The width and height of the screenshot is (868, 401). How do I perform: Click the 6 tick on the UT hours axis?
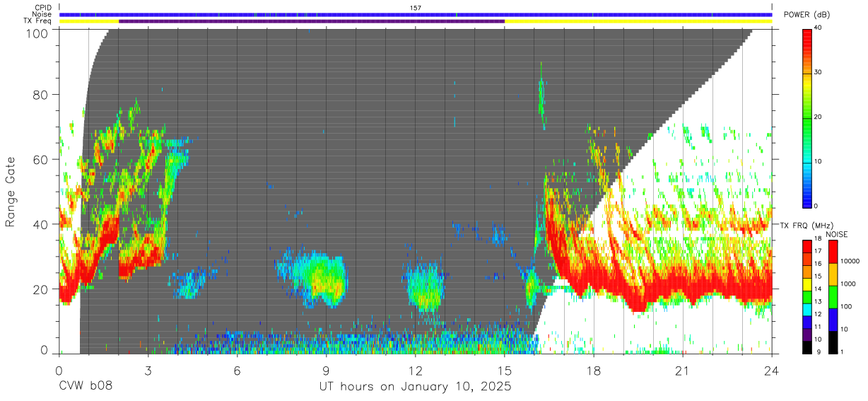click(237, 371)
